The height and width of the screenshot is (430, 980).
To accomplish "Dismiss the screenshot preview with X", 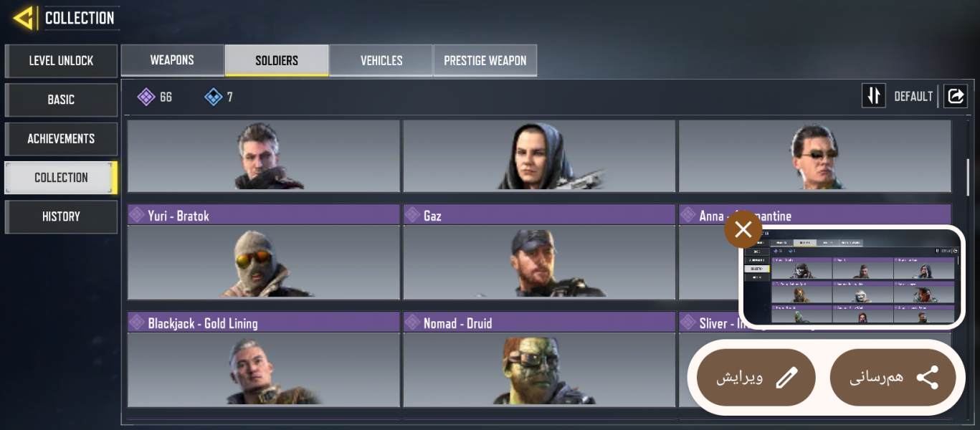I will point(743,230).
